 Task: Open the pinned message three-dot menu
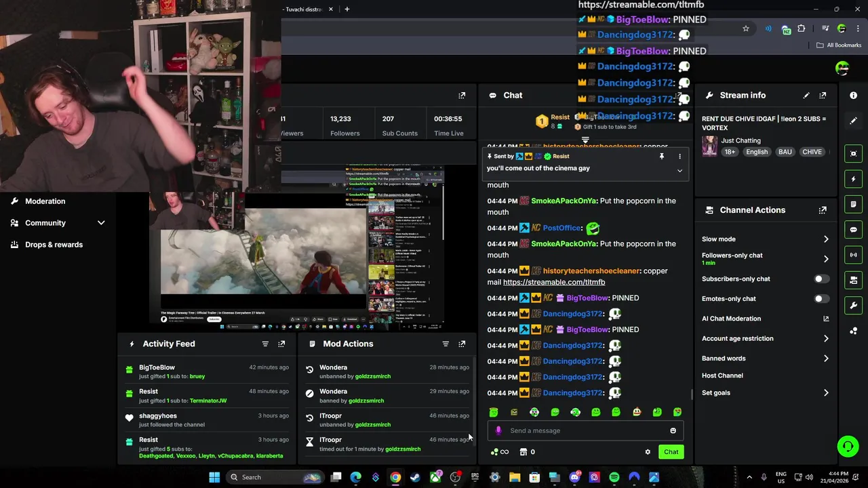click(679, 157)
